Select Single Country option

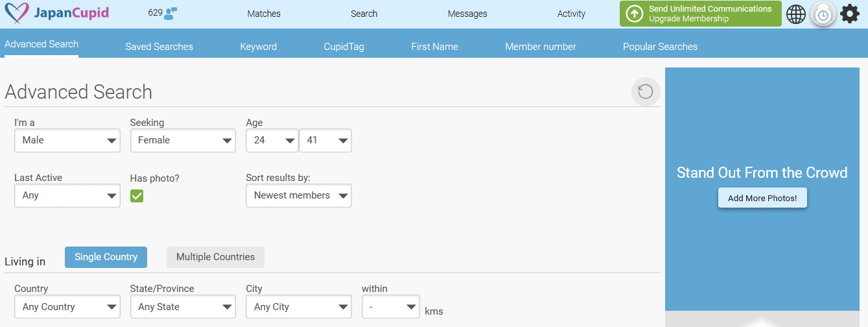click(106, 257)
